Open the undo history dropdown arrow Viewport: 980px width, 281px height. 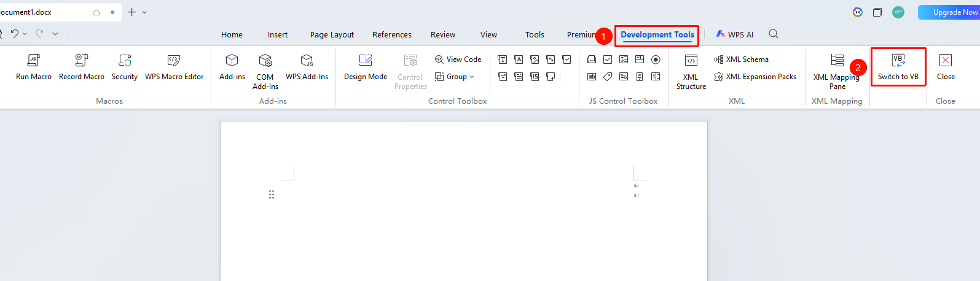[x=25, y=34]
